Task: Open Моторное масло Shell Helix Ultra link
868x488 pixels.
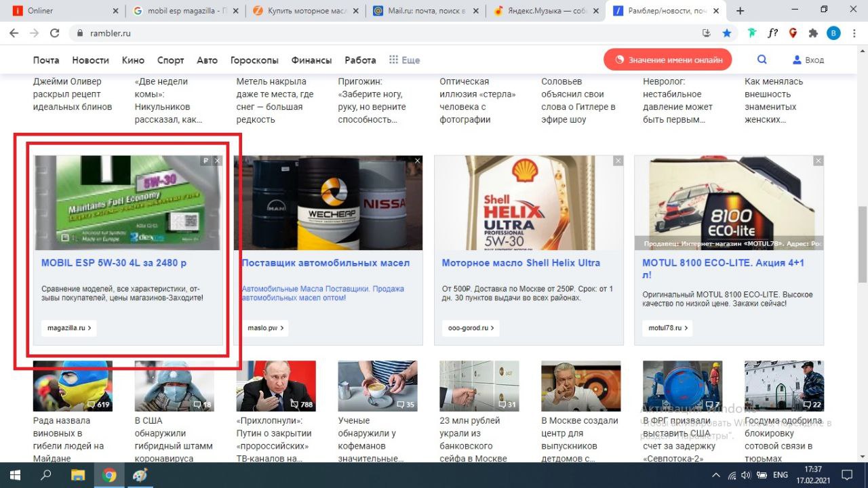Action: (x=521, y=263)
